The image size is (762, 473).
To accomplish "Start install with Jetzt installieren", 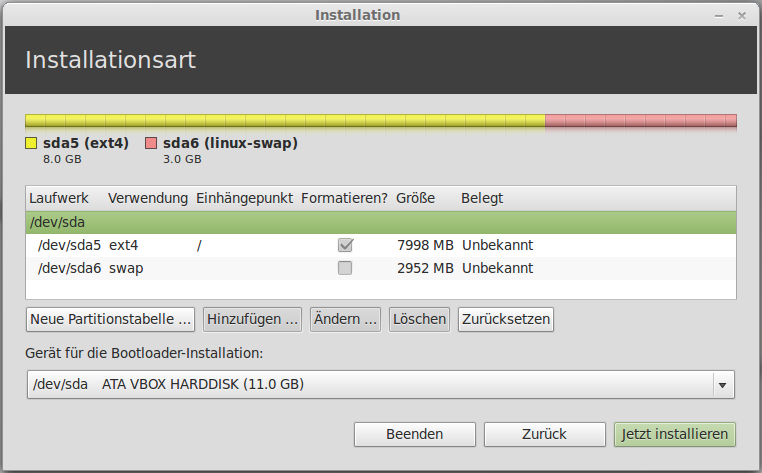I will click(x=675, y=434).
